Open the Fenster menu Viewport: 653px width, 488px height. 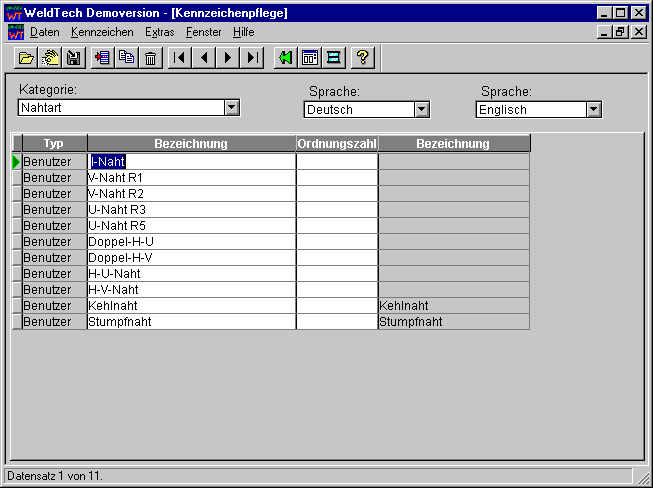[204, 32]
